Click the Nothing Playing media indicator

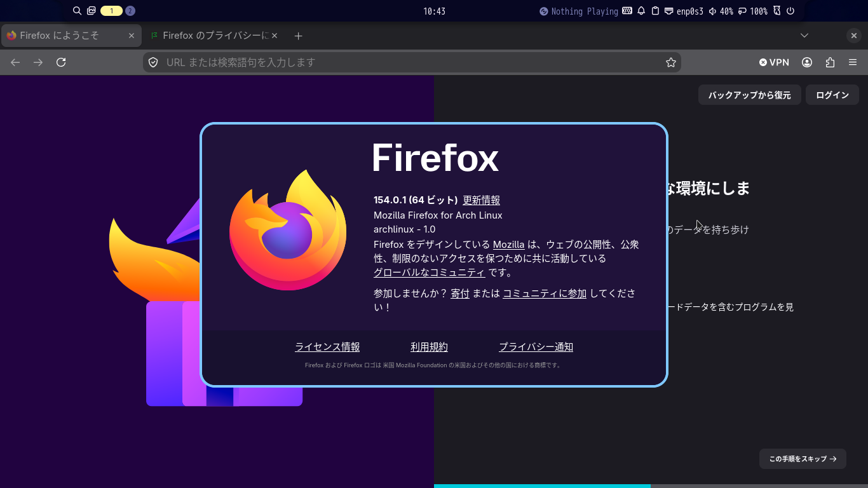pyautogui.click(x=579, y=11)
